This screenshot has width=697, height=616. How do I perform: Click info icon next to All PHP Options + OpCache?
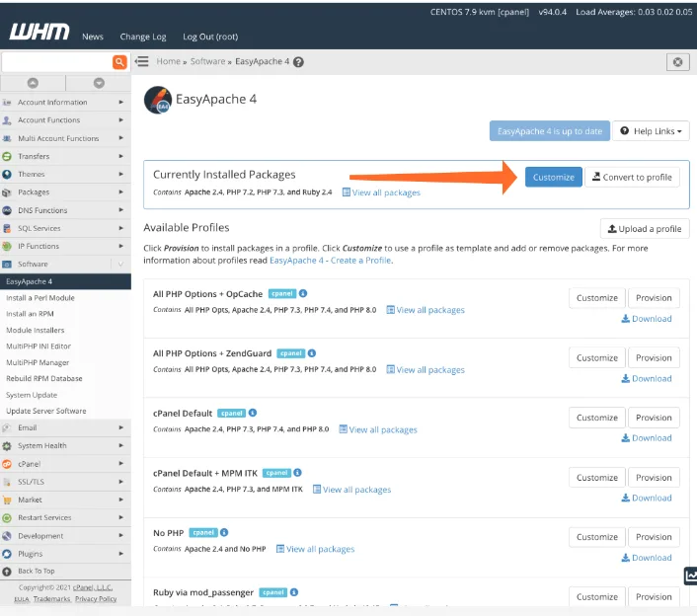[x=303, y=293]
